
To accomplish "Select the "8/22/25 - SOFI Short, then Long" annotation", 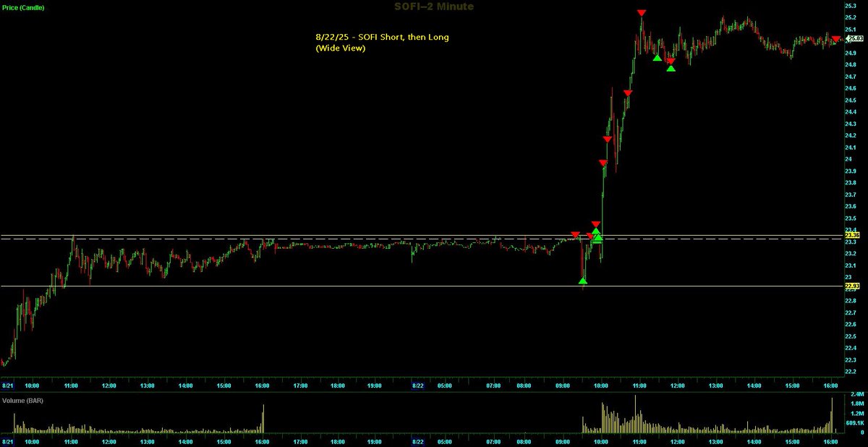I will [381, 37].
